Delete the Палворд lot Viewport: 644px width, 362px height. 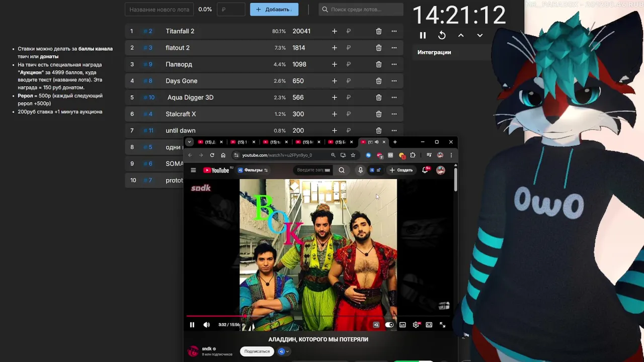(379, 64)
